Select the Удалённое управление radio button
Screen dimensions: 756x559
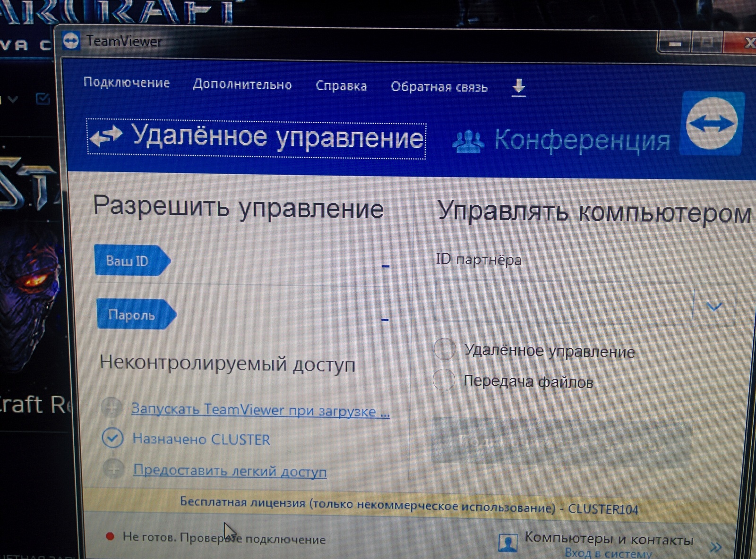point(444,349)
